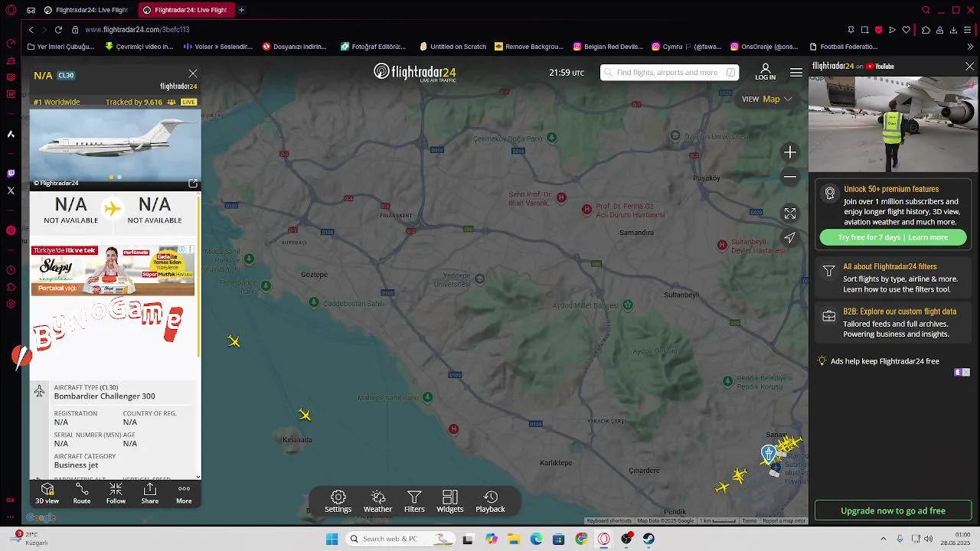Click Try free for 7 days button
Image resolution: width=980 pixels, height=551 pixels.
point(893,237)
